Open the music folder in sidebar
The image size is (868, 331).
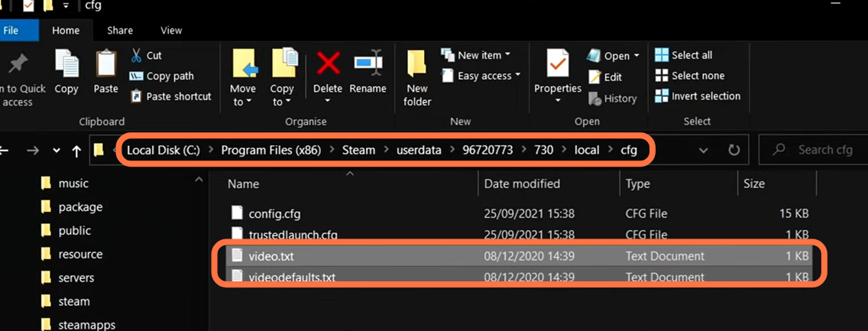(x=65, y=183)
